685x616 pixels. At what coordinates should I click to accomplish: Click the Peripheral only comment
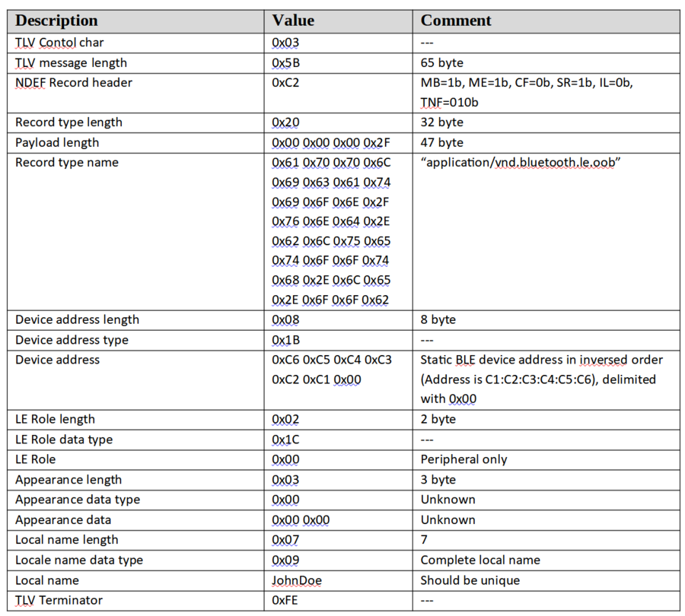[464, 459]
